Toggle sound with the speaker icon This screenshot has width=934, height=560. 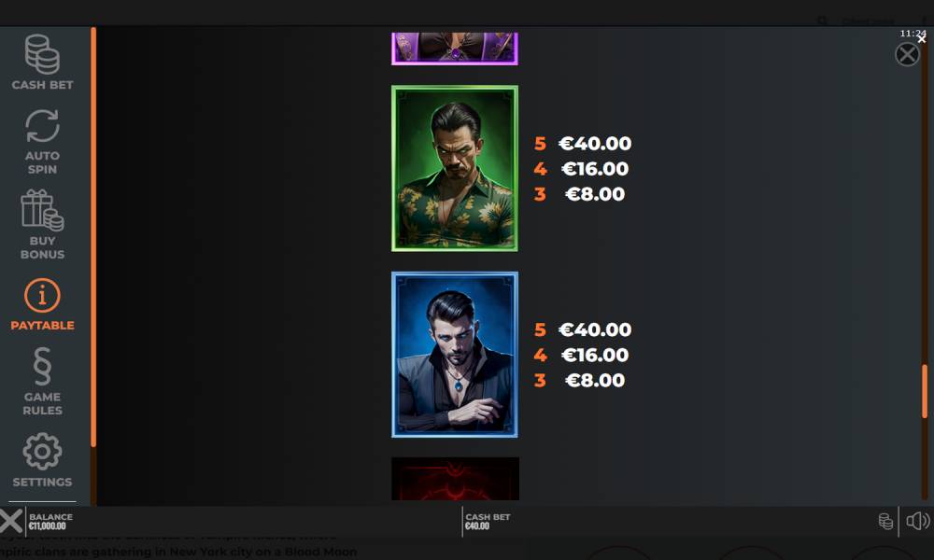pyautogui.click(x=917, y=521)
